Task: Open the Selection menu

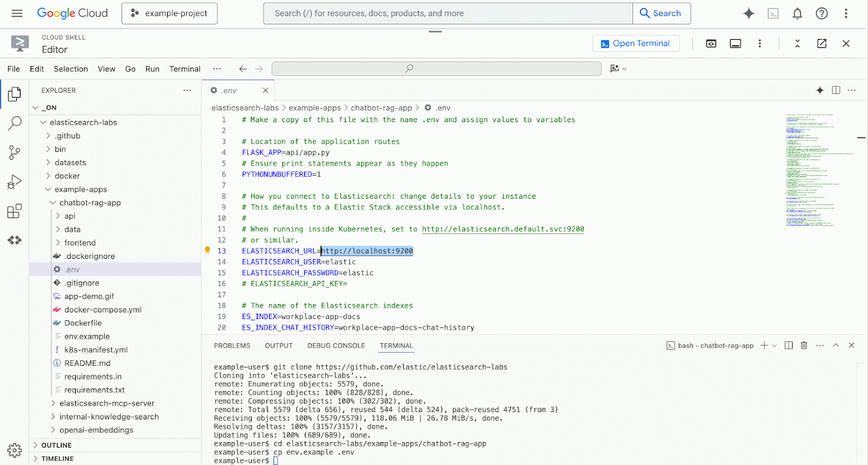Action: coord(71,69)
